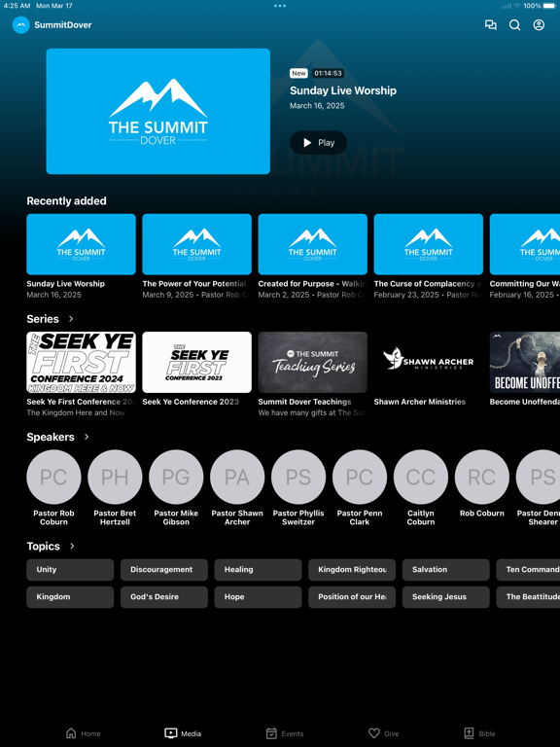Open The Power of Your Potential card

[x=196, y=257]
